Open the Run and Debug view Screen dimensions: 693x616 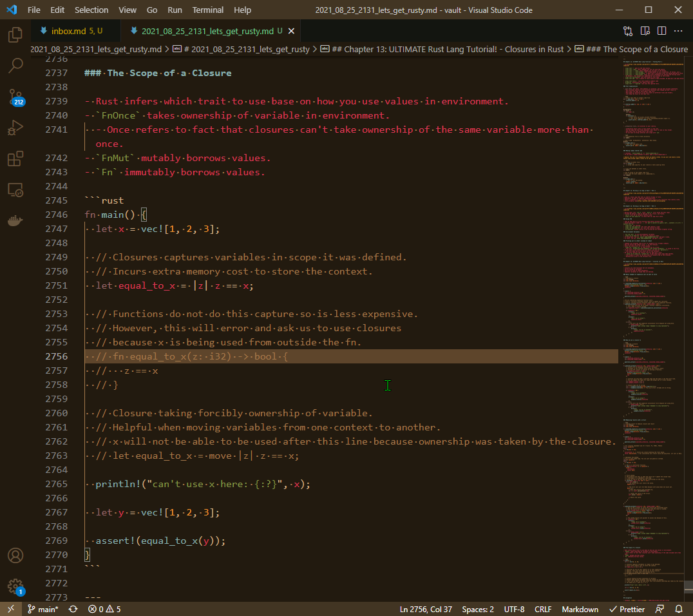(15, 128)
